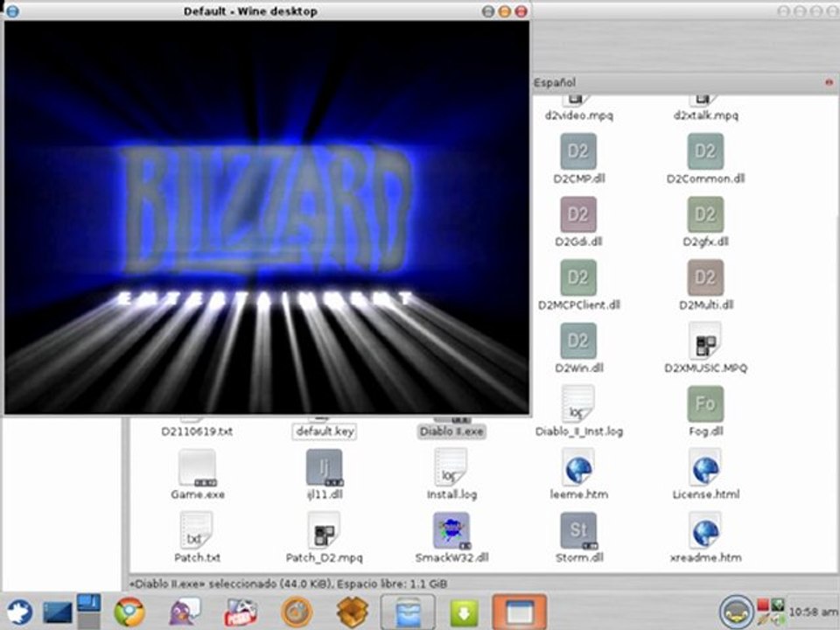Select the Diablo_II_Inst.log file icon

[578, 404]
